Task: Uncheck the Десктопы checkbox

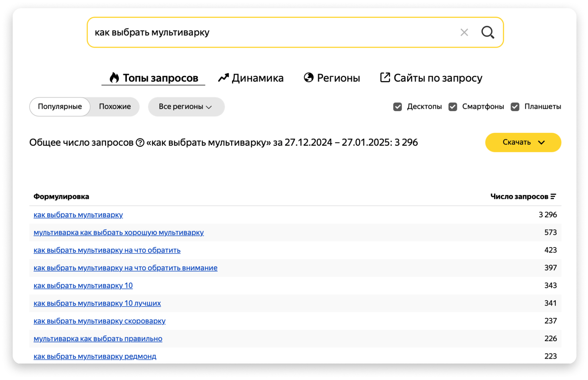Action: coord(397,107)
